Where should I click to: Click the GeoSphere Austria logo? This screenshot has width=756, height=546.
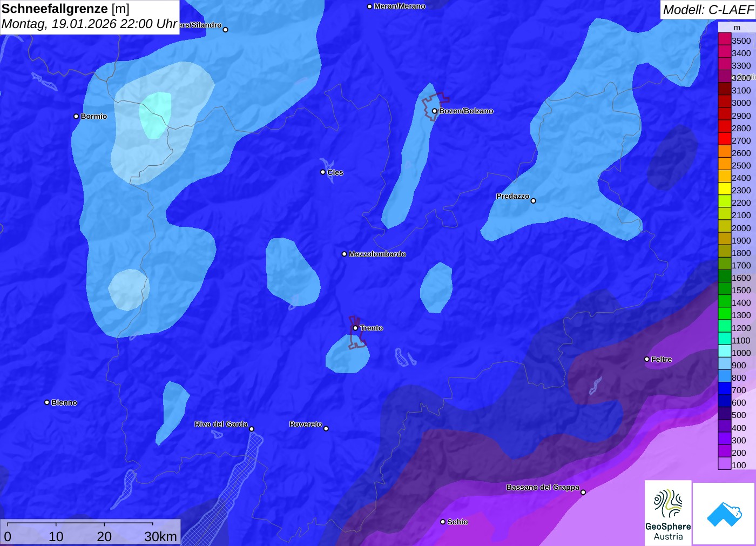coord(668,513)
